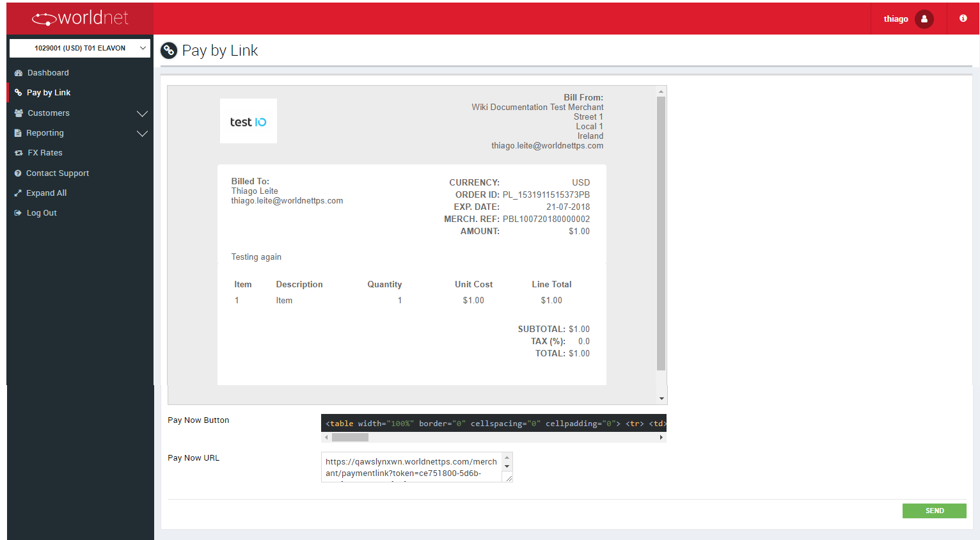Click the Contact Support question icon
Screen dimensions: 980x540
18,173
